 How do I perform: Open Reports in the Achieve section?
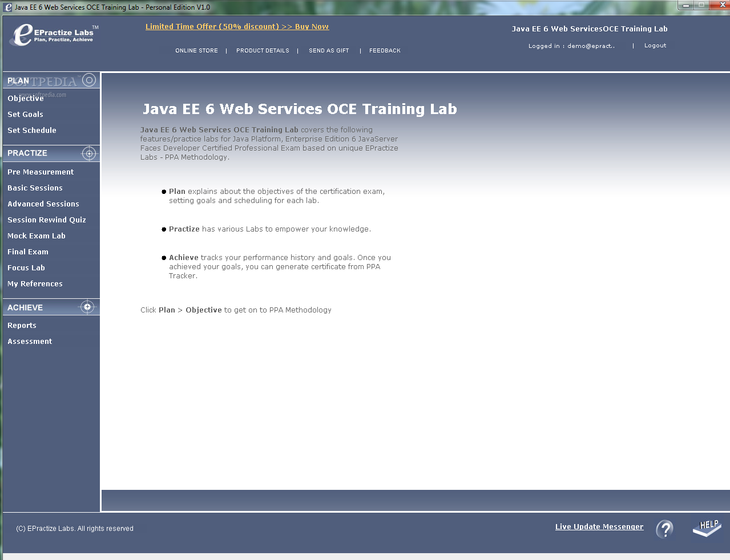click(x=22, y=326)
